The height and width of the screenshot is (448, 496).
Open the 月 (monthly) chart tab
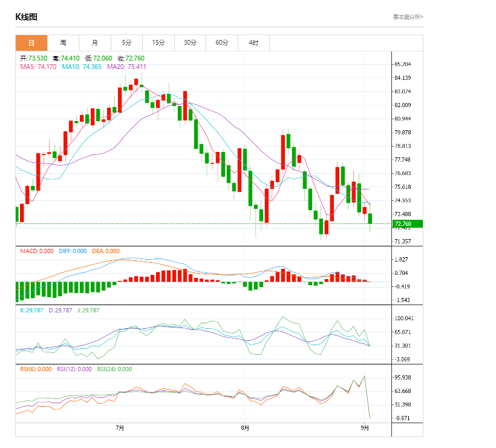pos(95,43)
